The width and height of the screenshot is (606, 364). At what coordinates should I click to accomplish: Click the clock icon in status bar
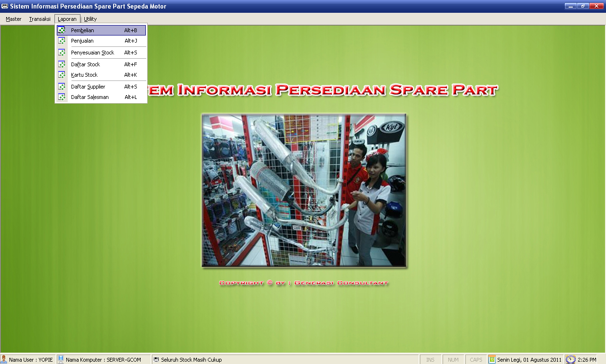(570, 360)
